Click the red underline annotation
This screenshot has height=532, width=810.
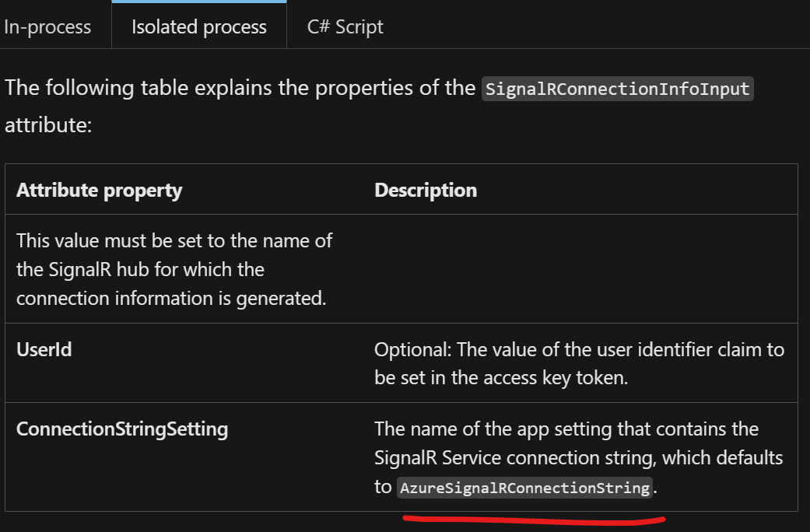pos(534,520)
